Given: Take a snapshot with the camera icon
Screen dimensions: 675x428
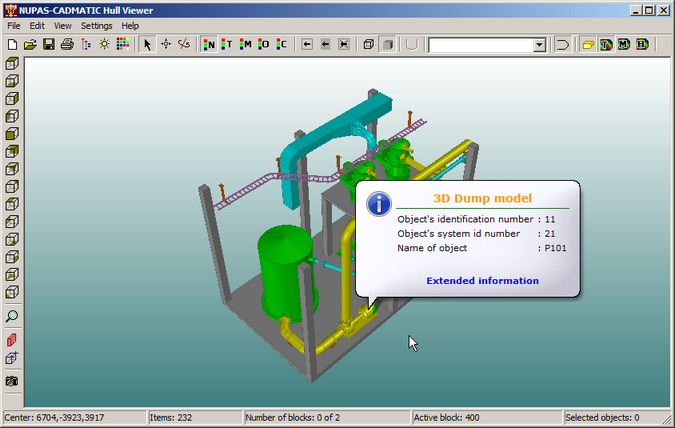Looking at the screenshot, I should coord(12,381).
